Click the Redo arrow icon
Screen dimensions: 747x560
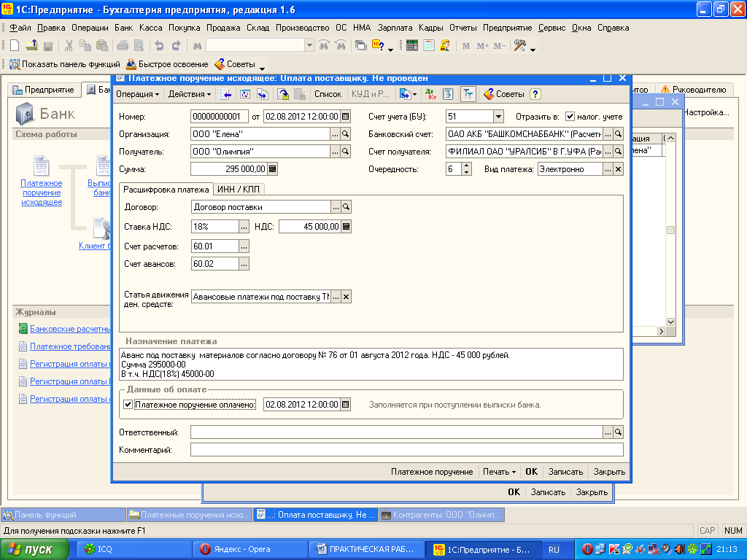coord(177,46)
